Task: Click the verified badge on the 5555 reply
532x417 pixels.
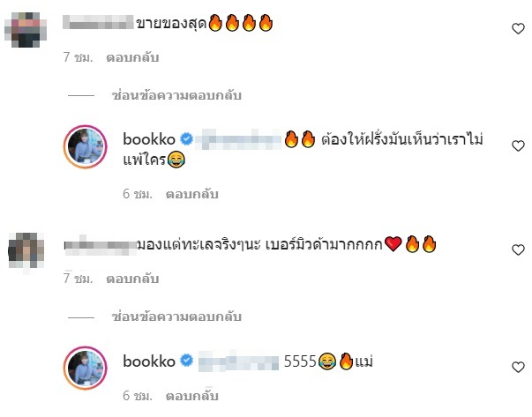Action: (186, 361)
